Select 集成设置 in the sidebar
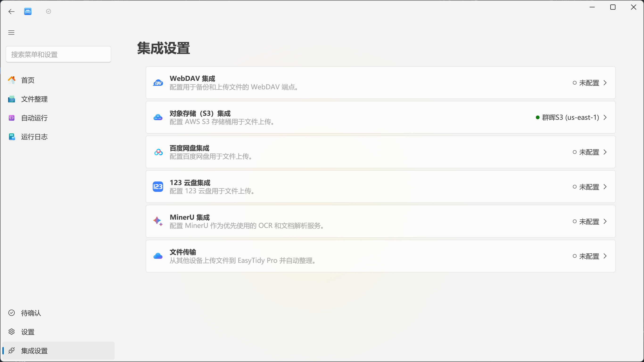The height and width of the screenshot is (362, 644). [x=58, y=350]
